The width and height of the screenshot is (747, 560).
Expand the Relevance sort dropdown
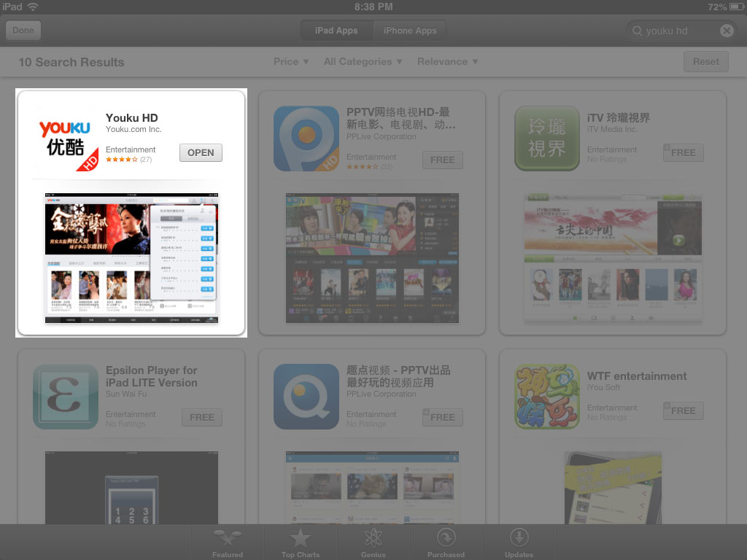point(447,61)
